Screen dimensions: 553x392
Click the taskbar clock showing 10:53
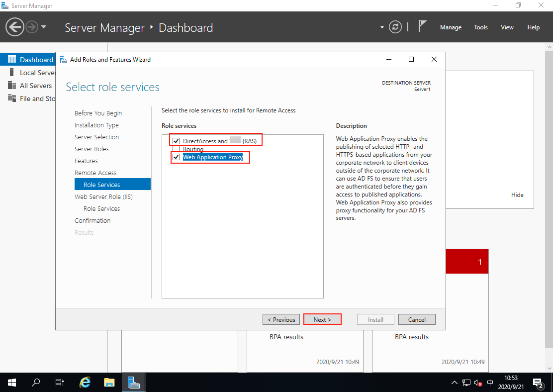tap(511, 383)
